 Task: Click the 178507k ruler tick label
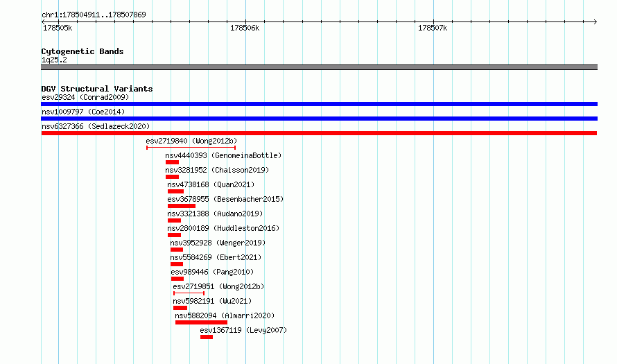click(433, 28)
